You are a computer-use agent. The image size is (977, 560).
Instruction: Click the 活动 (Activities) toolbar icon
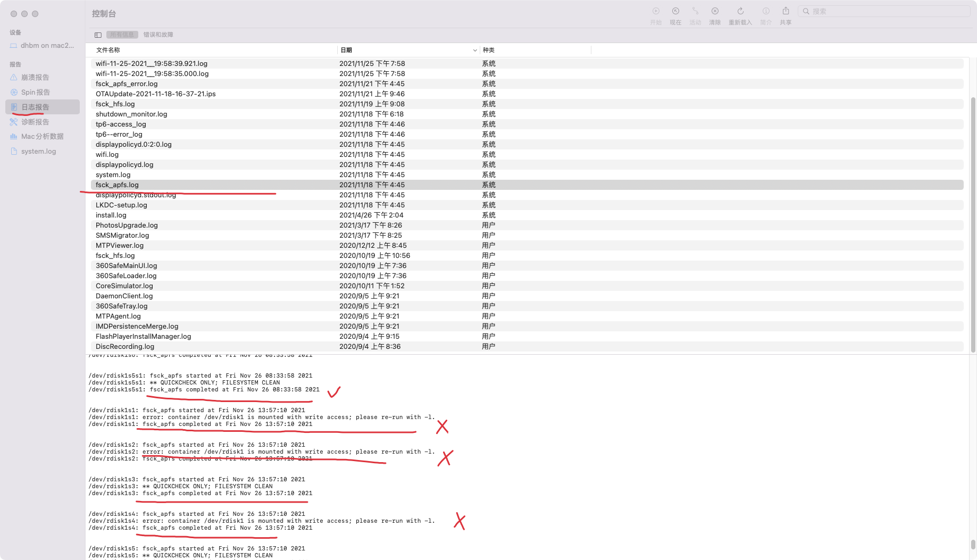point(695,11)
